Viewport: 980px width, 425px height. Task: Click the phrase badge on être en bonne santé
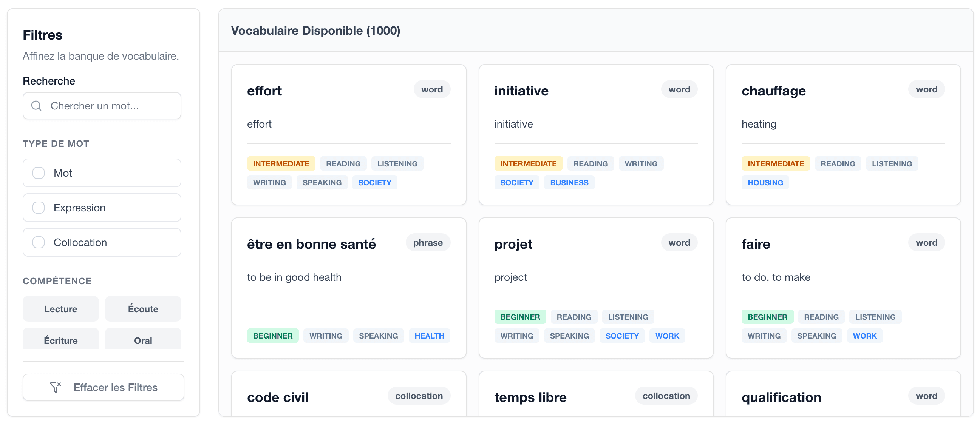(428, 243)
